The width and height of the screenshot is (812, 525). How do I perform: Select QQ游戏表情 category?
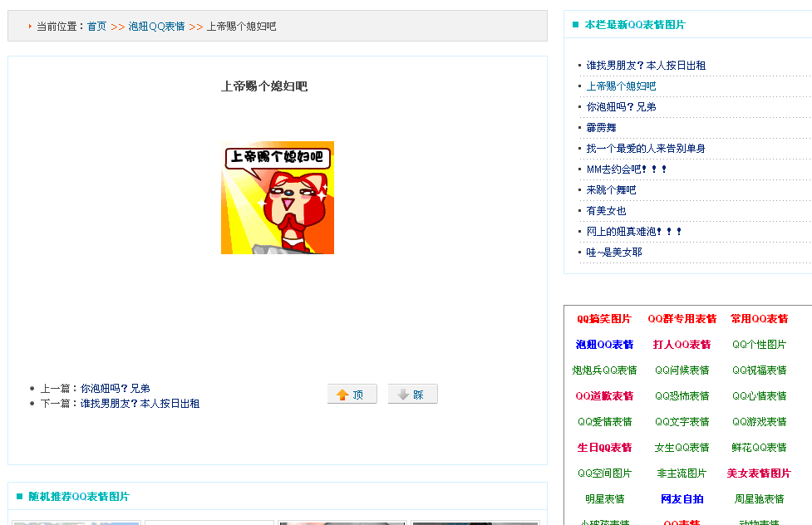(x=759, y=421)
